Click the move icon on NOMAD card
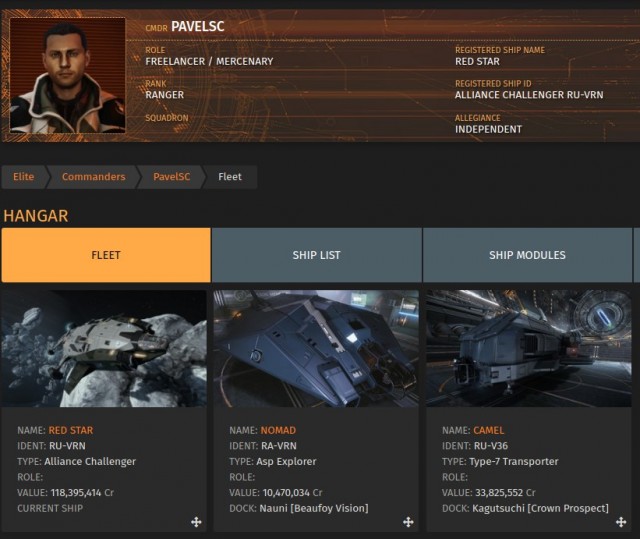Viewport: 640px width, 539px height. point(408,522)
